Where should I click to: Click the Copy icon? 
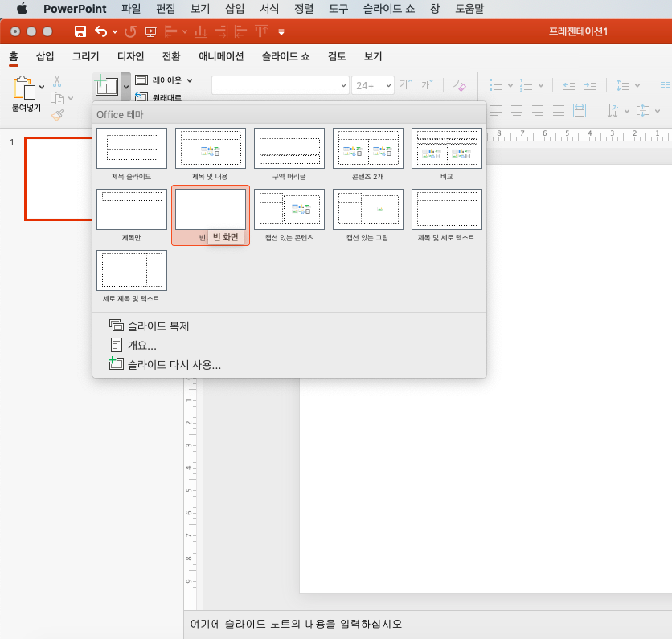coord(57,98)
